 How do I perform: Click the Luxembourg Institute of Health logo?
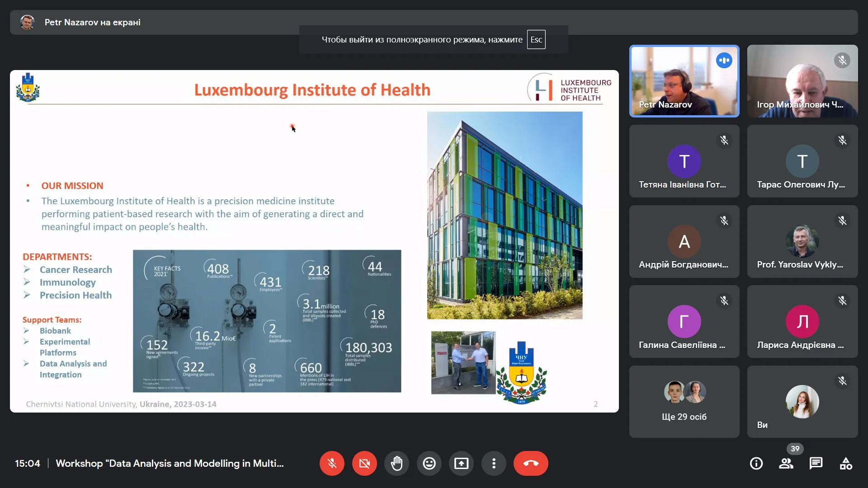tap(569, 88)
